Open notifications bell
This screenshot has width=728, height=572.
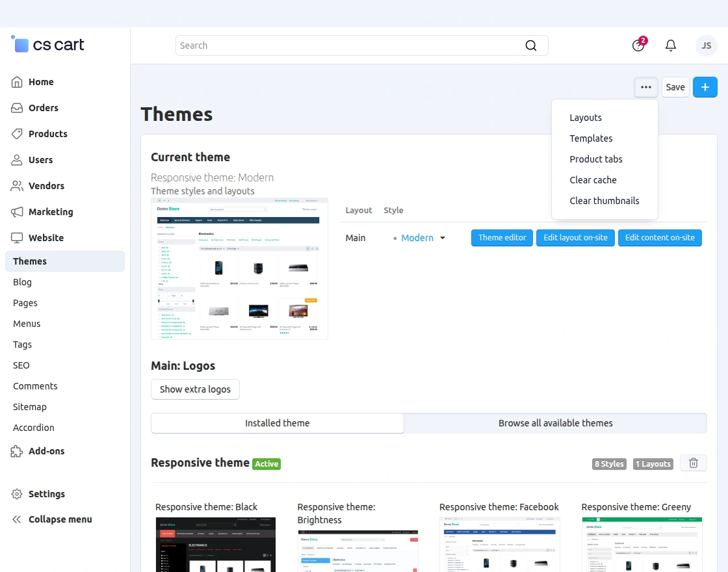coord(670,45)
